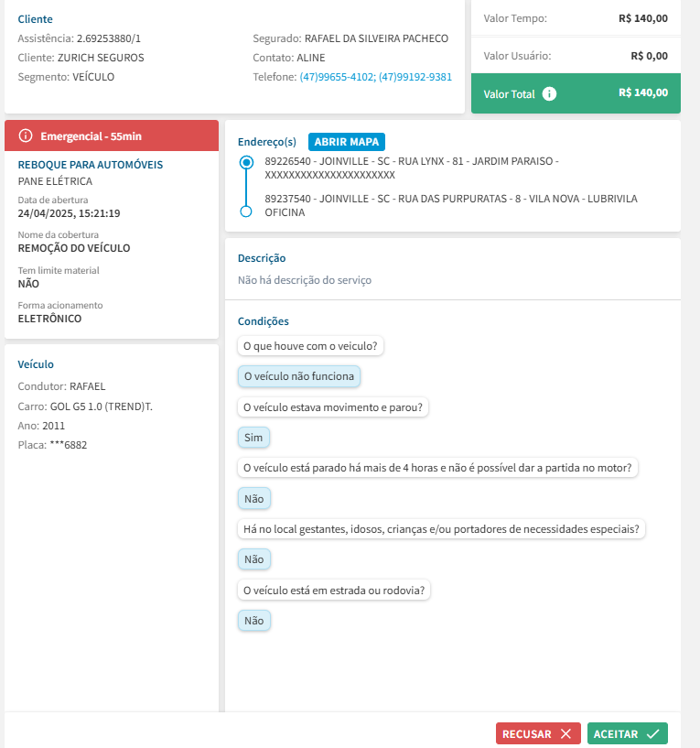Click the emergency alert icon in red banner
The width and height of the screenshot is (700, 748).
tap(26, 136)
